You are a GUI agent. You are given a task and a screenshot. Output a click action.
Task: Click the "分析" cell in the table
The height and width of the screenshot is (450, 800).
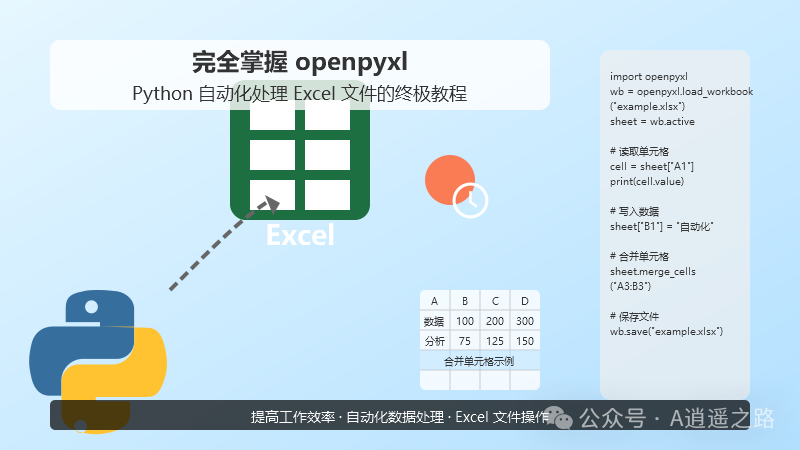point(434,341)
